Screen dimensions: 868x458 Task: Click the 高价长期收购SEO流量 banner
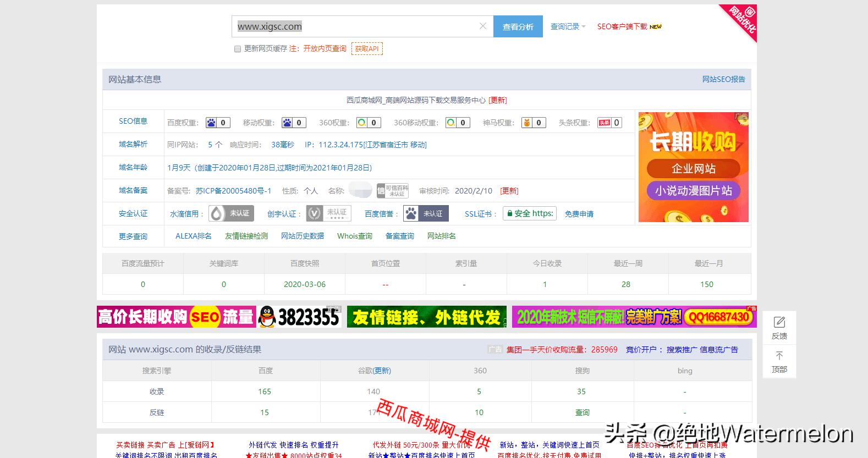(x=219, y=317)
